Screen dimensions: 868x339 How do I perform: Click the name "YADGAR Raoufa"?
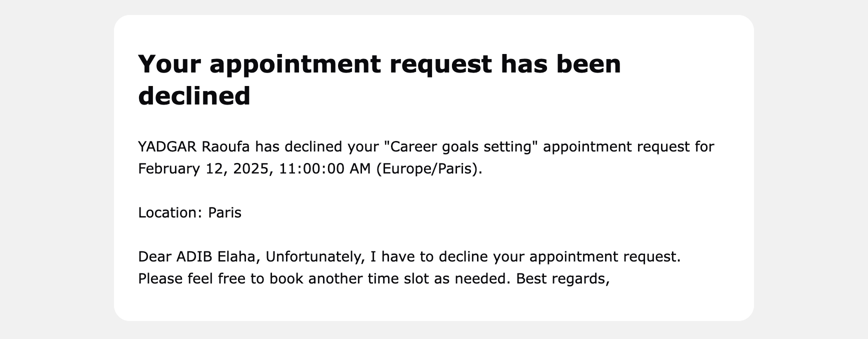coord(194,147)
